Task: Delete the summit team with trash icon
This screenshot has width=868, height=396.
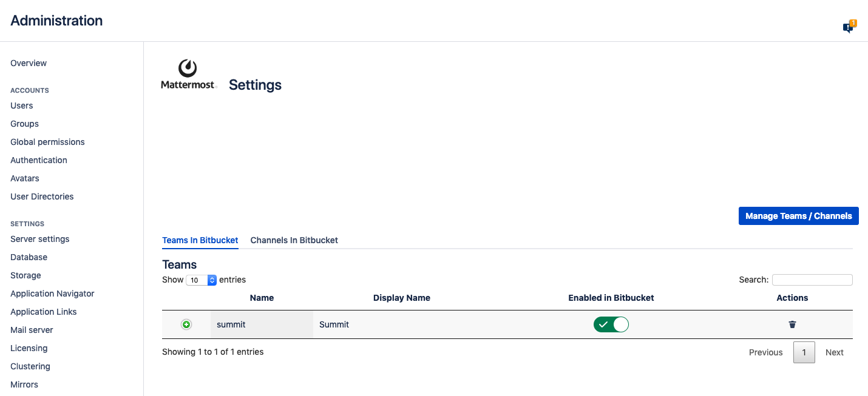Action: point(792,324)
